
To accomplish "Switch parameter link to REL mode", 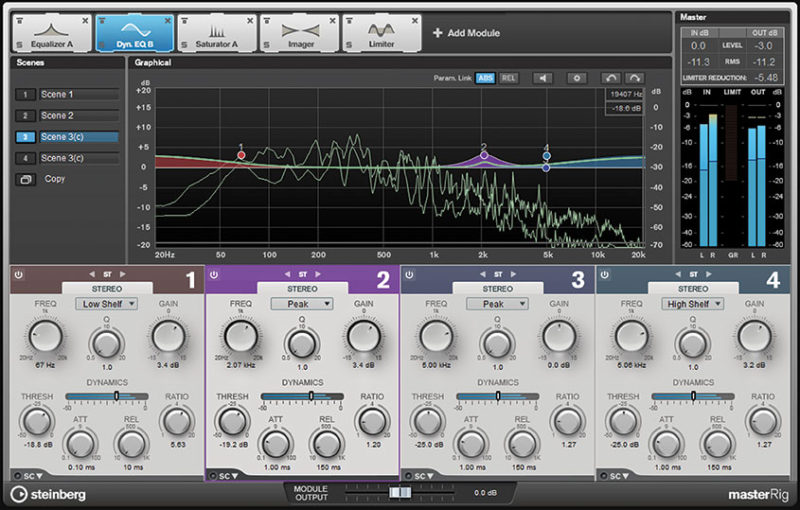I will 509,77.
